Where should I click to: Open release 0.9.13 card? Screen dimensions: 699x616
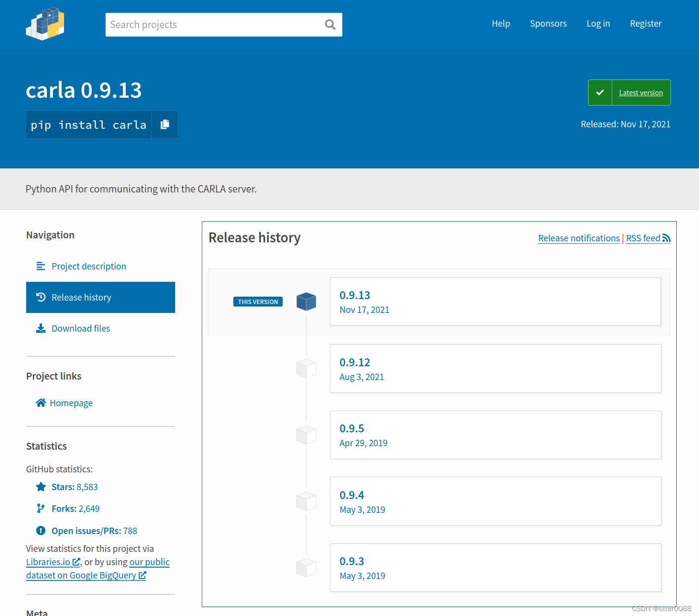click(495, 302)
